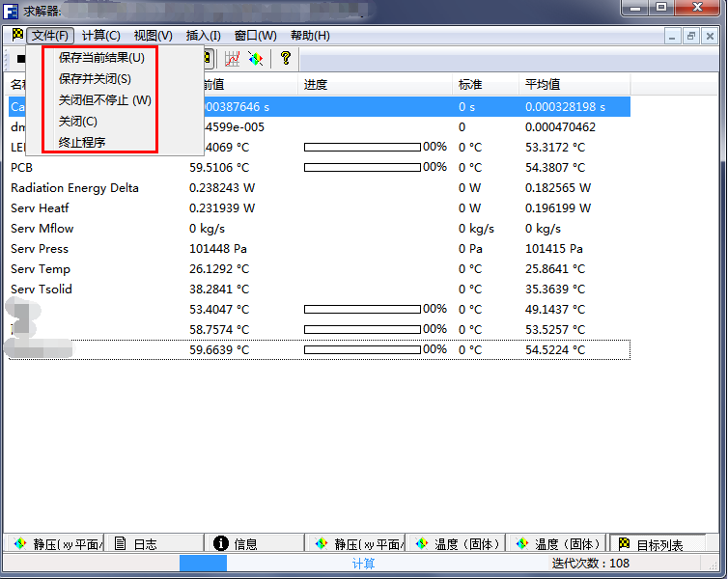
Task: Click the 0.000470462 average value
Action: coord(560,127)
